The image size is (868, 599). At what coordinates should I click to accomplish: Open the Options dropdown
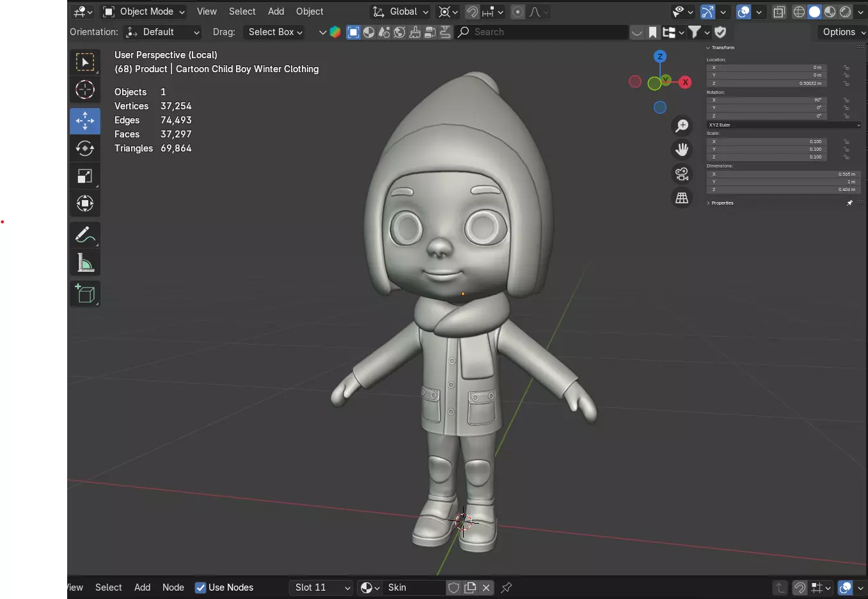point(843,32)
